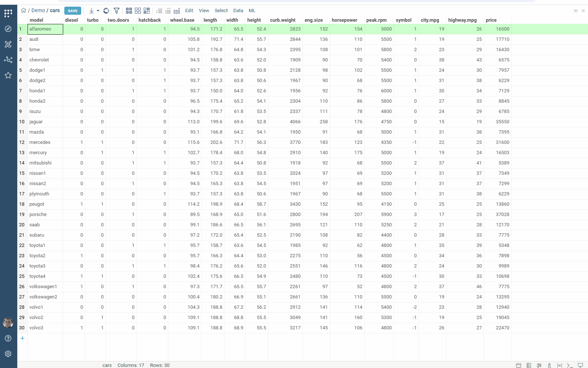
Task: Click the home icon in breadcrumb
Action: coord(24,10)
